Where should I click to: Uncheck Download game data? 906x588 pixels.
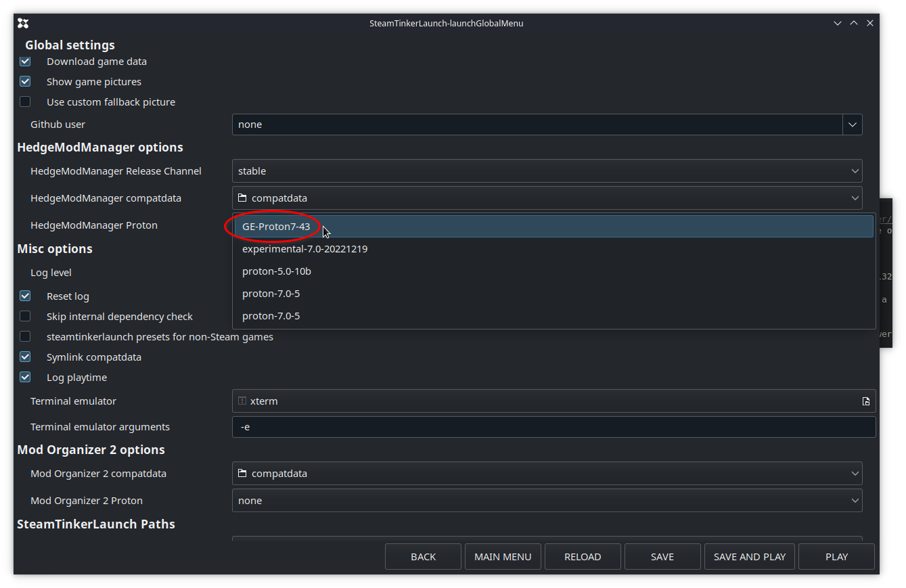click(25, 62)
